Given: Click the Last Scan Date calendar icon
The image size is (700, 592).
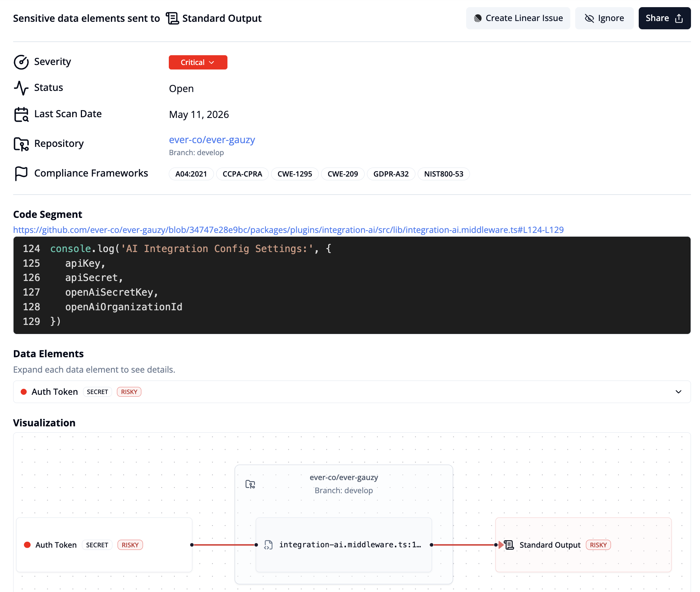Looking at the screenshot, I should (x=21, y=114).
